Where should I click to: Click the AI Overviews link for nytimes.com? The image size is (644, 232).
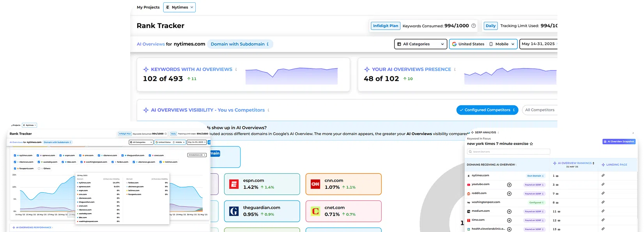pyautogui.click(x=151, y=44)
